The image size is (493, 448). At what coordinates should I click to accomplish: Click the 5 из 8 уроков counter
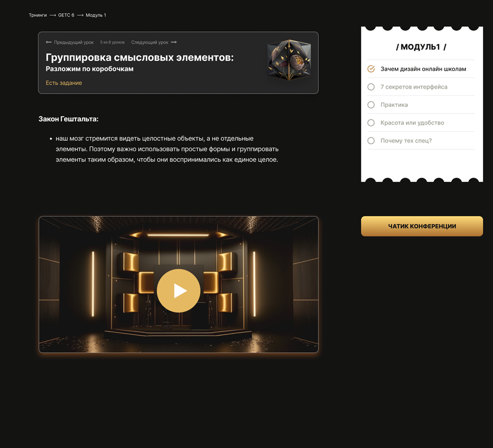pyautogui.click(x=112, y=42)
